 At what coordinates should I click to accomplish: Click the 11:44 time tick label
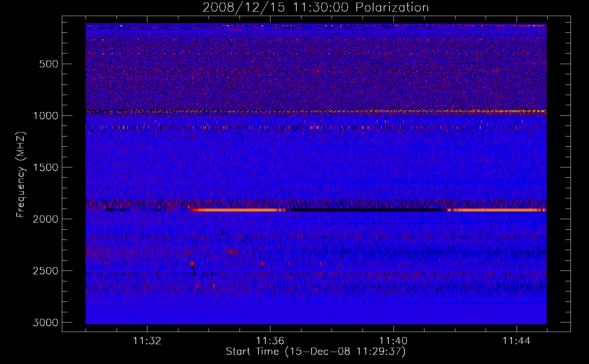pyautogui.click(x=517, y=341)
